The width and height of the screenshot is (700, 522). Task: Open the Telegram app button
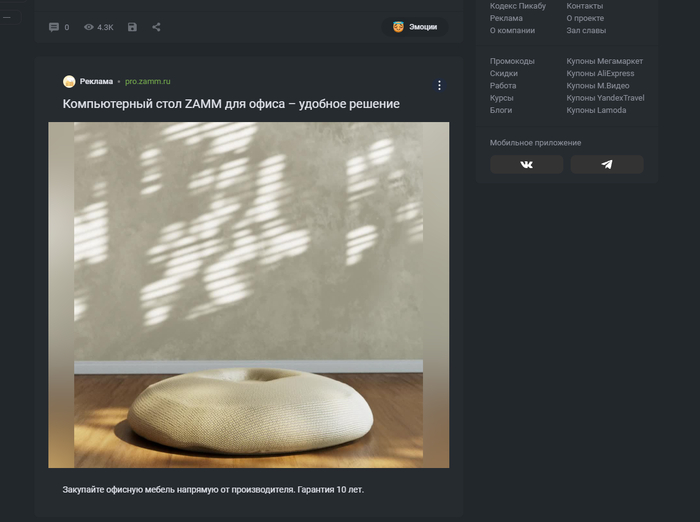(606, 165)
